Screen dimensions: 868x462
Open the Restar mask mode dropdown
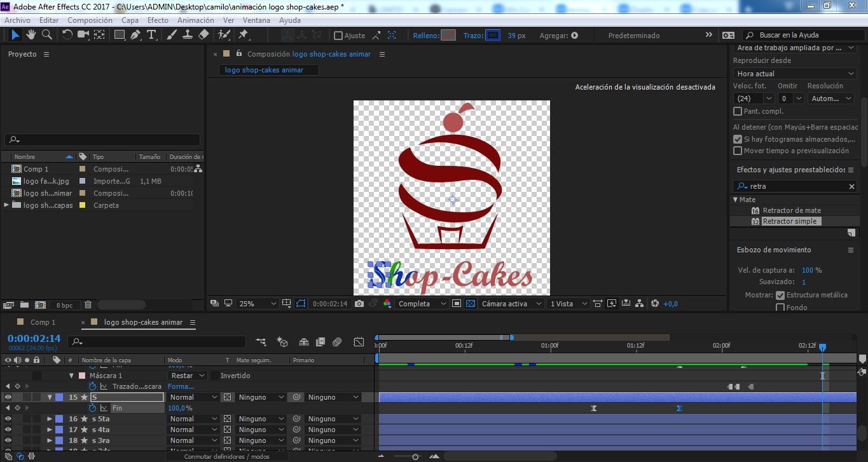187,376
